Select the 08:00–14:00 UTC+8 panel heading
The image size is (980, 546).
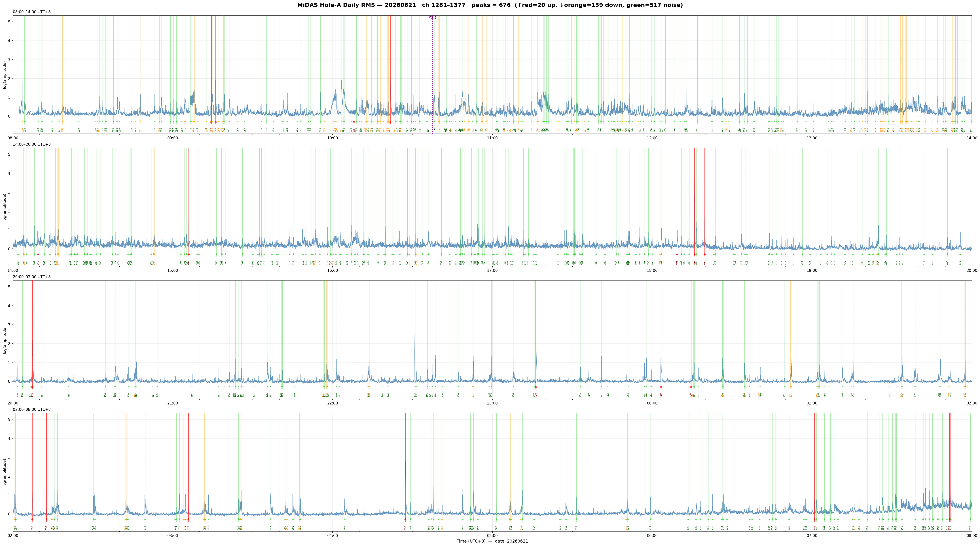[x=32, y=12]
